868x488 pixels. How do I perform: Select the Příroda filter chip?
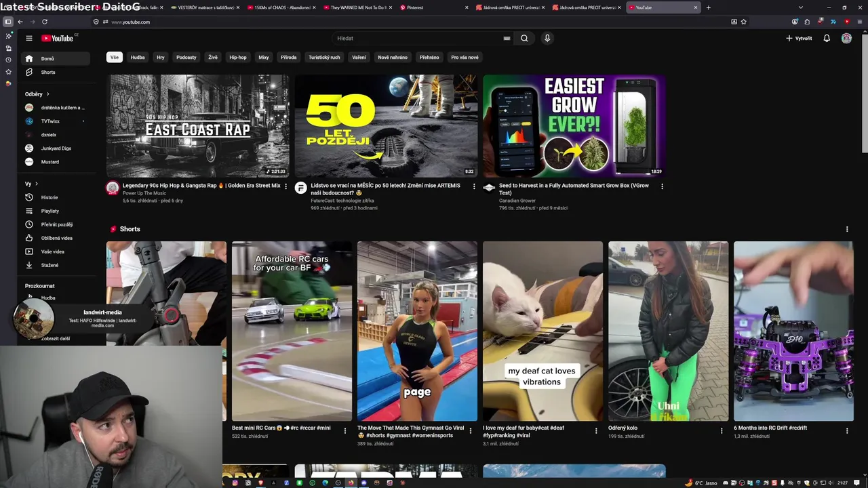[289, 58]
